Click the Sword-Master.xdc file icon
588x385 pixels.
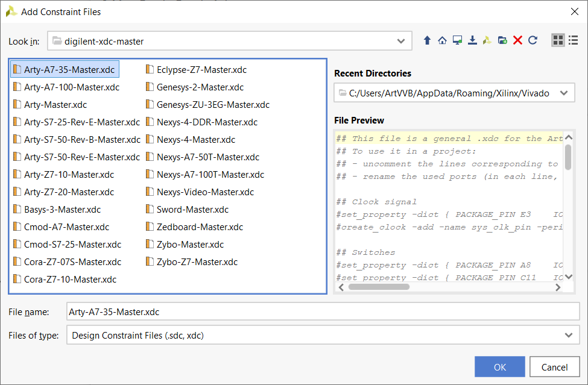point(150,209)
